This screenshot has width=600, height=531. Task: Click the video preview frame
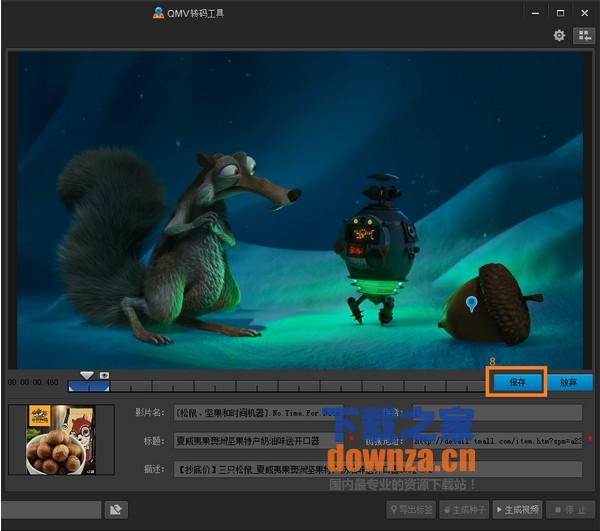[300, 210]
